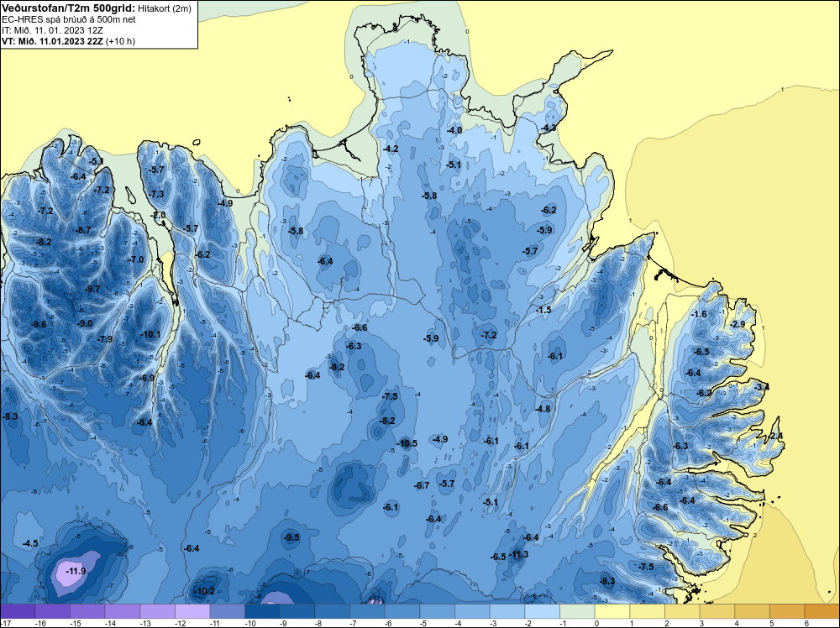840x628 pixels.
Task: Pick the legend swatch between -17 and -16
Action: coord(18,611)
